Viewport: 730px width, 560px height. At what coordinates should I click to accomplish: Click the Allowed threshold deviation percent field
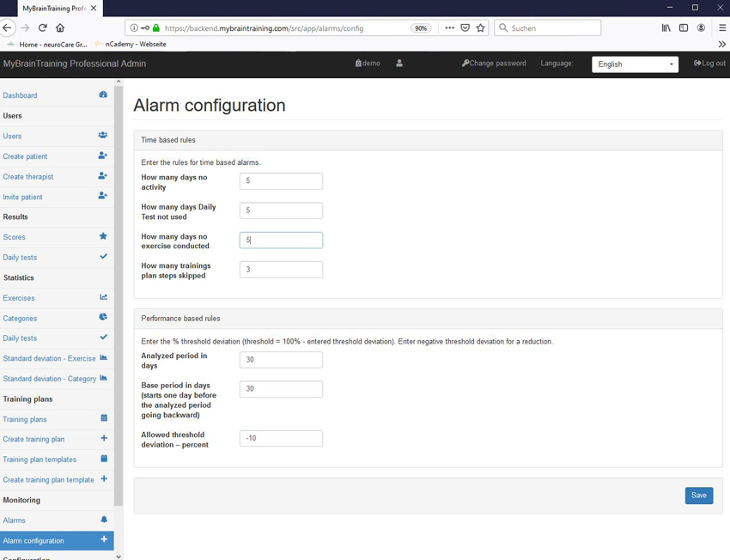[x=281, y=438]
